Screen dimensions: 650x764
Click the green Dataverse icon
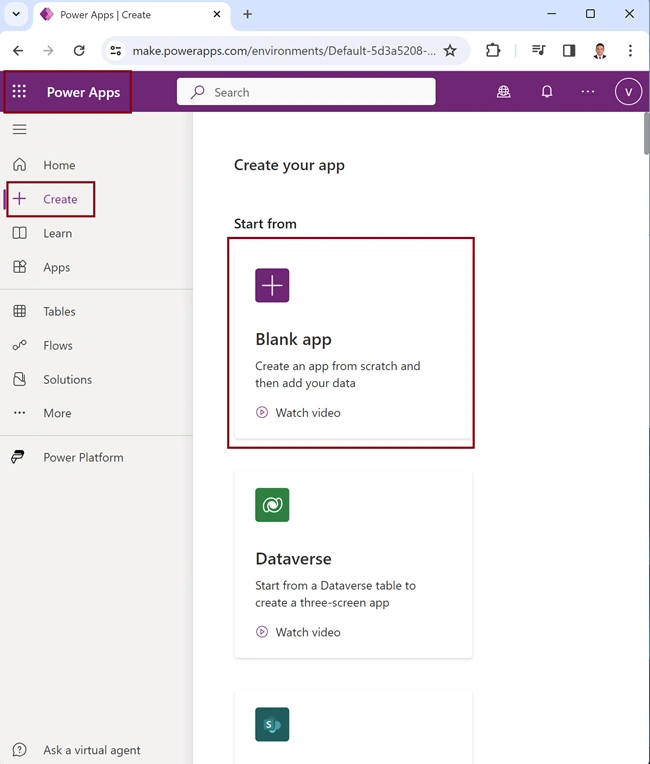coord(272,505)
